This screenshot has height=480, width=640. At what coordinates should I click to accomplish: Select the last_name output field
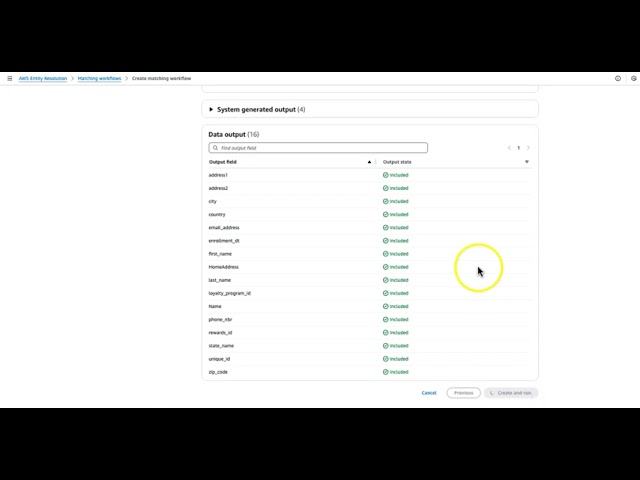point(220,280)
